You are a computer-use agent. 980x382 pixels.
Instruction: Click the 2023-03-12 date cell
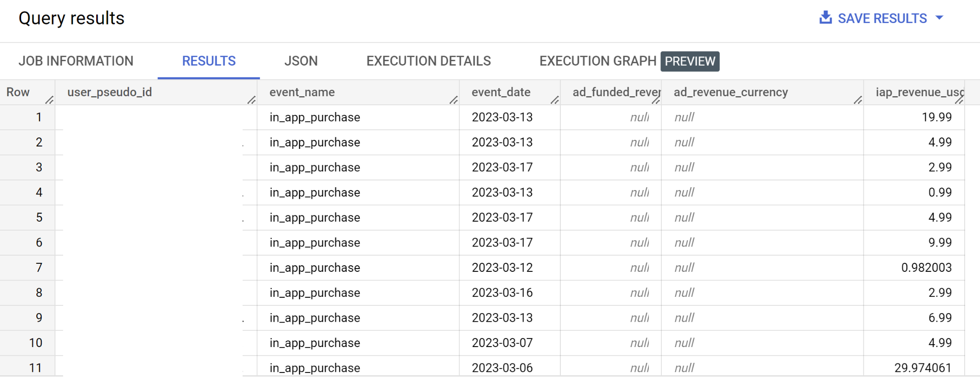502,268
